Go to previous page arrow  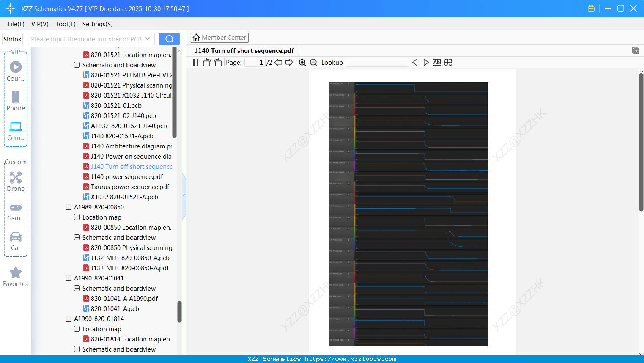[x=278, y=62]
